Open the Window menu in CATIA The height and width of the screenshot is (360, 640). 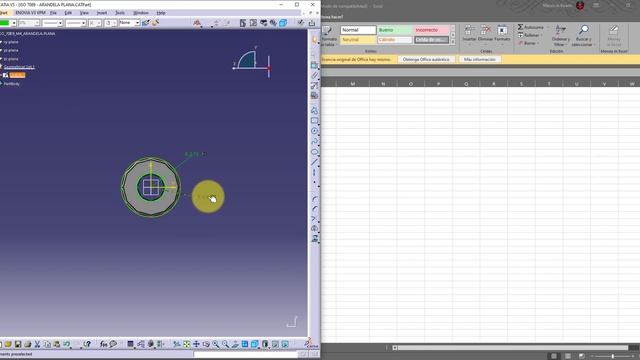(x=141, y=13)
